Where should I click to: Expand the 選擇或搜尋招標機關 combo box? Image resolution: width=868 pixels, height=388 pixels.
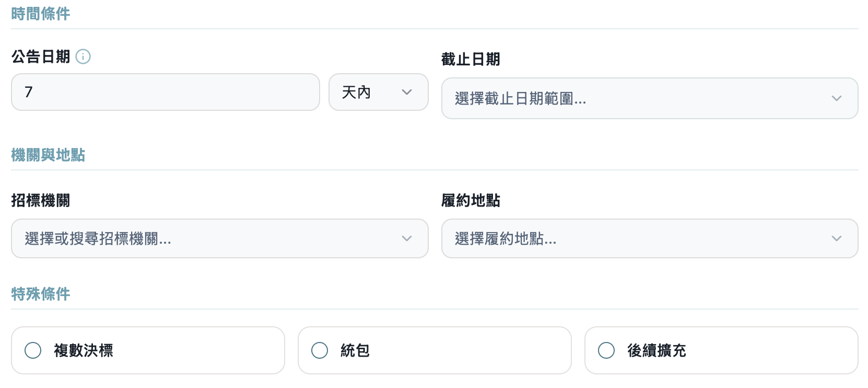(219, 238)
